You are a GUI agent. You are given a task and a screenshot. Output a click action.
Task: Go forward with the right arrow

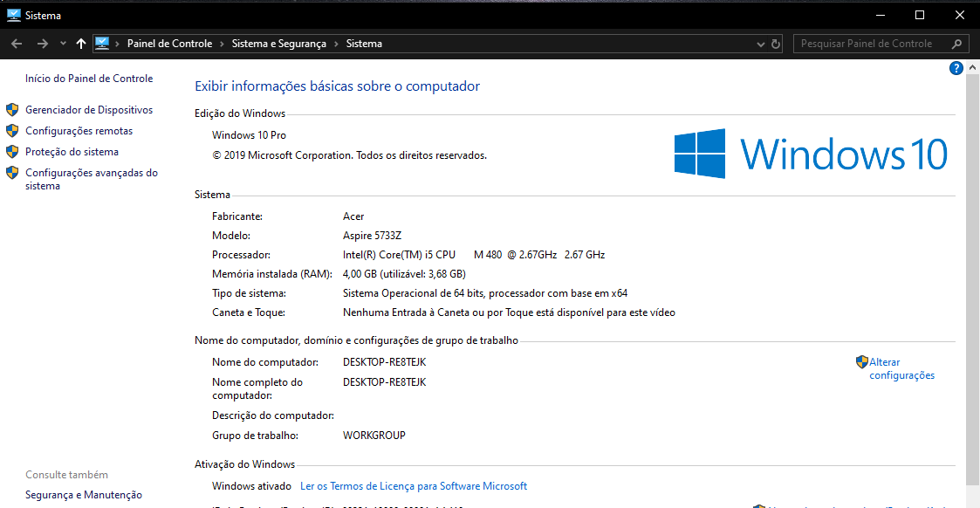42,44
